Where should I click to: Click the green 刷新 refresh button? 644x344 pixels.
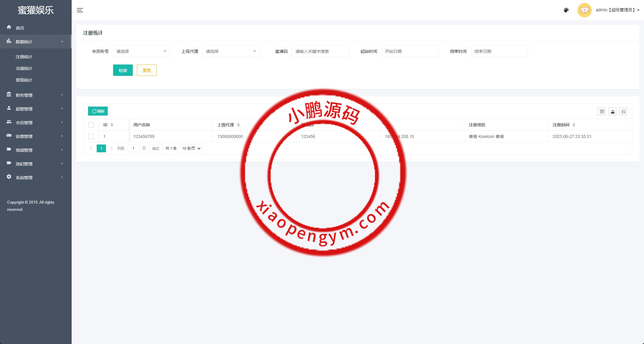click(x=98, y=111)
